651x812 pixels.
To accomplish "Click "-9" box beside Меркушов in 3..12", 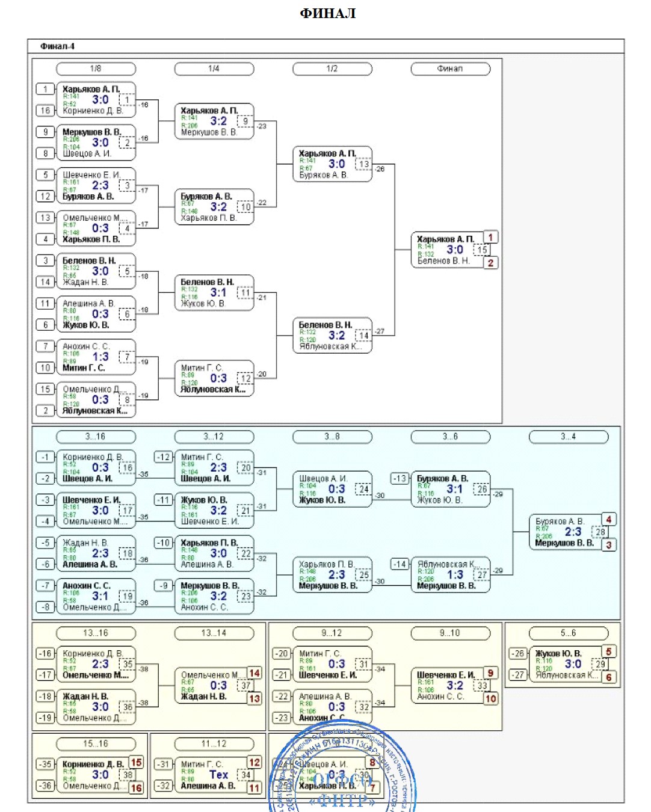I will tap(164, 586).
